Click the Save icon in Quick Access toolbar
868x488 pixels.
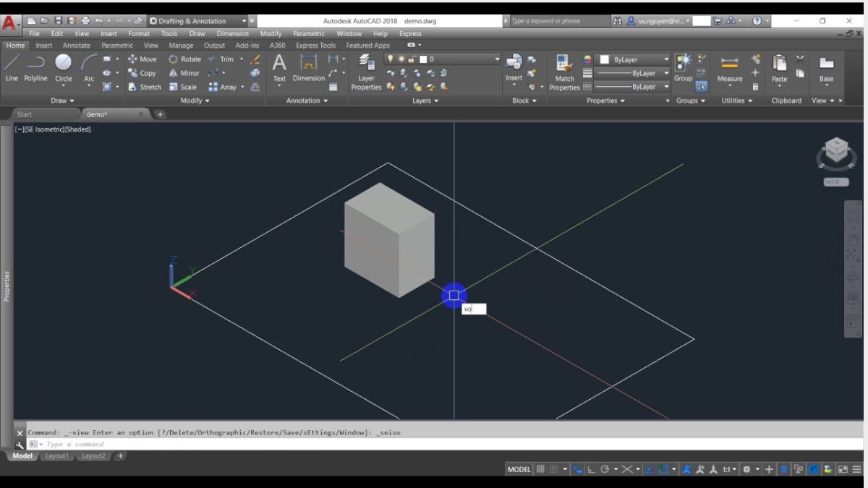coord(59,21)
